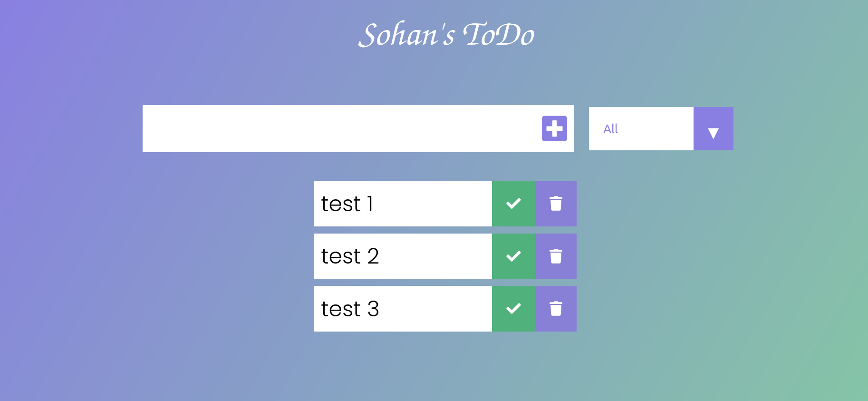868x401 pixels.
Task: Open the All filter dropdown
Action: (x=661, y=128)
